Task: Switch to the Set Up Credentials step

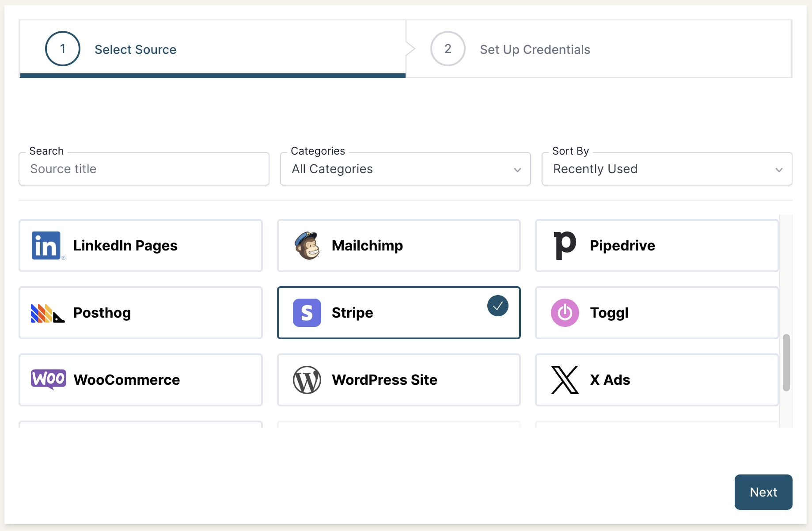Action: pyautogui.click(x=535, y=49)
